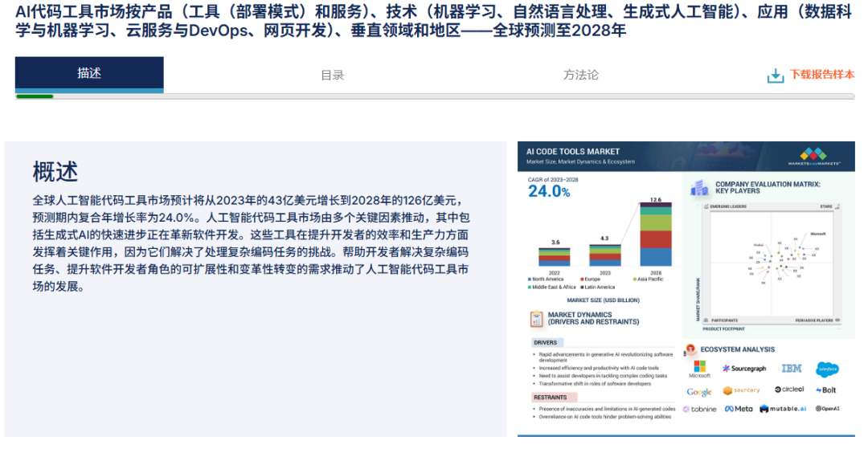Screen dimensions: 868x457
Task: Click the green reading progress bar
Action: coord(35,96)
